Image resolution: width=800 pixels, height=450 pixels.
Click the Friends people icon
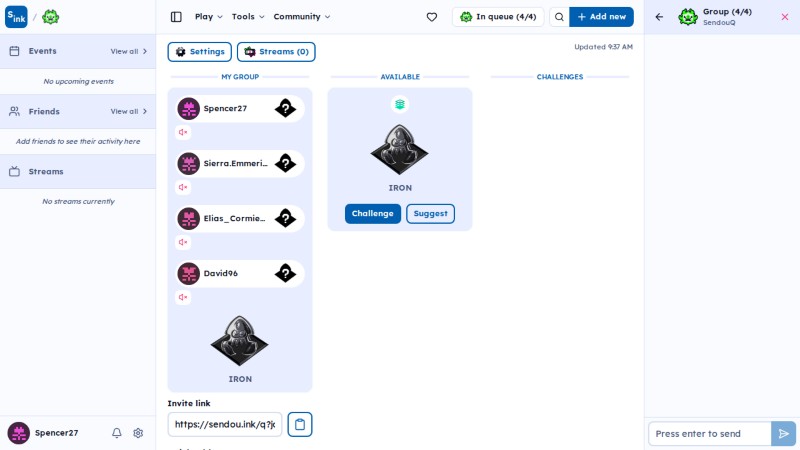click(14, 111)
